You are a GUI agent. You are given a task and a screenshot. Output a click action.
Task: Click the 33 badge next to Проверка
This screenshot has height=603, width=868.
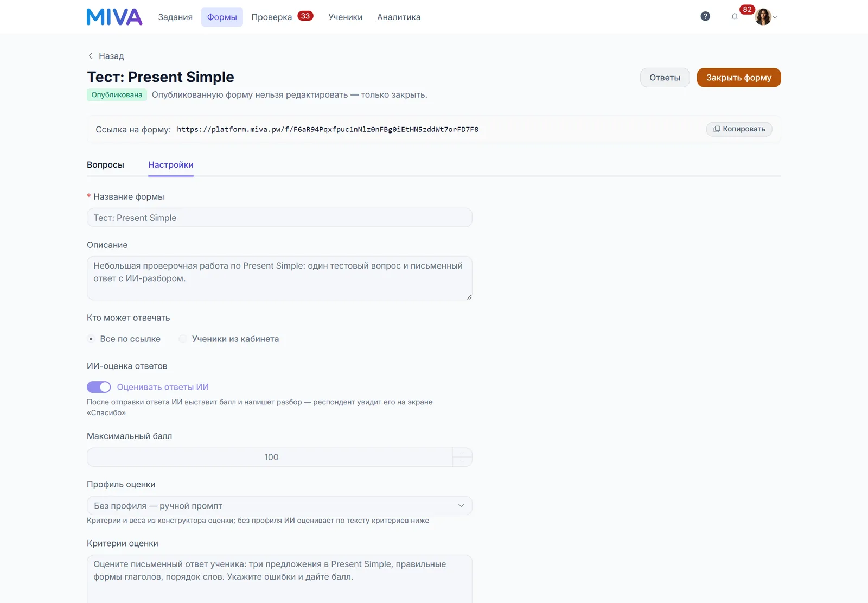(305, 16)
